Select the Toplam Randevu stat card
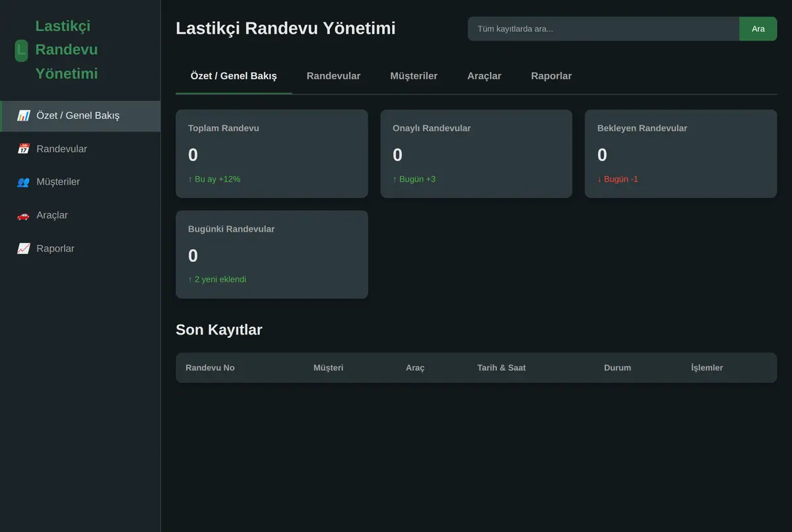The image size is (792, 532). click(x=272, y=154)
